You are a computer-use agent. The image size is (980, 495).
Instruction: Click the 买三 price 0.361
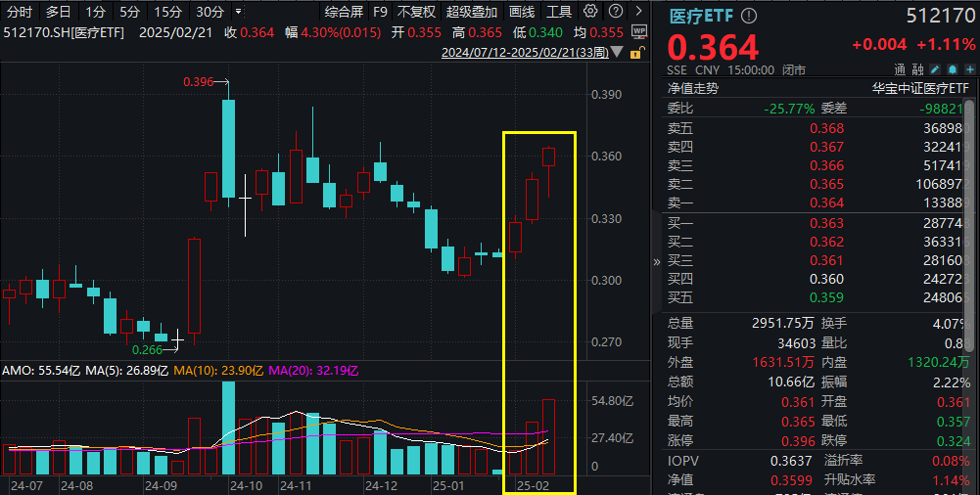(826, 261)
